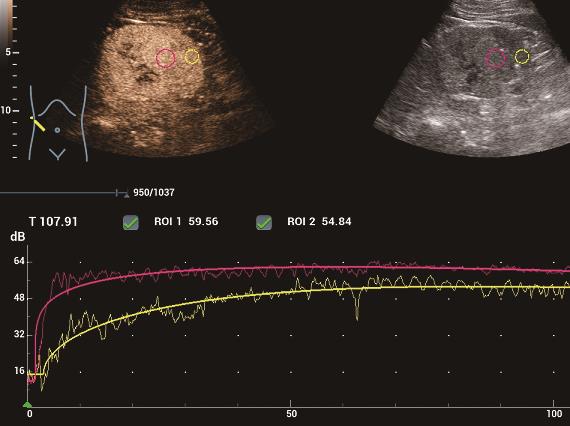Click the 50 mark on time axis
This screenshot has height=426, width=570.
click(291, 414)
